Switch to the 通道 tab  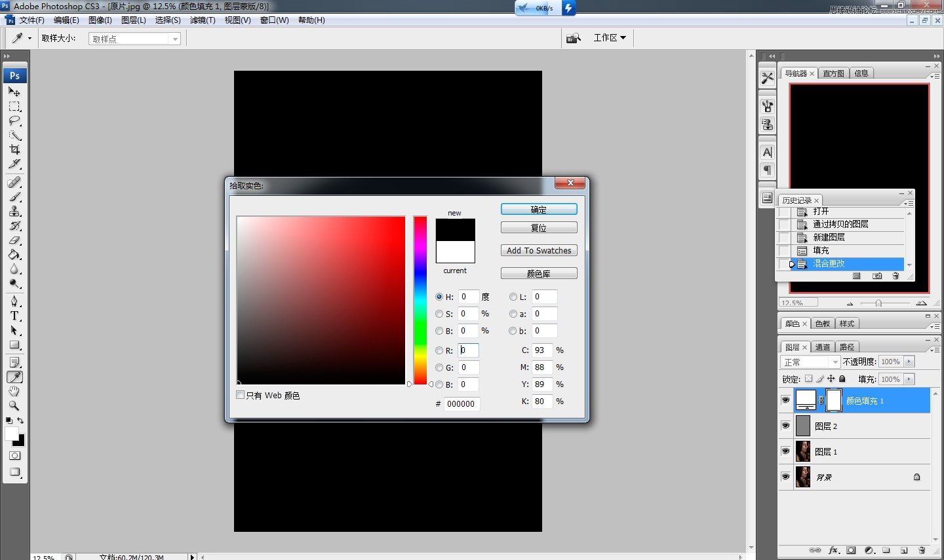click(x=823, y=347)
